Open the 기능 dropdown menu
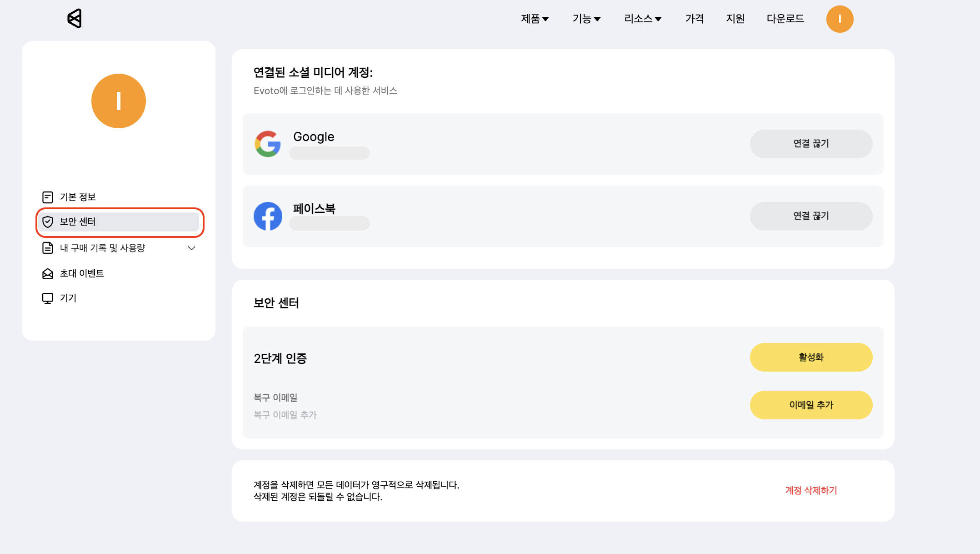This screenshot has width=980, height=554. (586, 19)
